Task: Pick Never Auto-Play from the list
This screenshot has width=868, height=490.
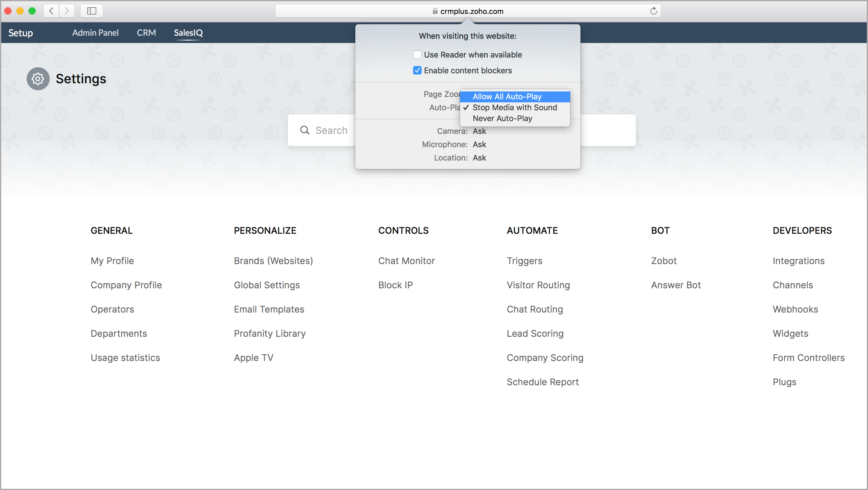Action: [x=502, y=118]
